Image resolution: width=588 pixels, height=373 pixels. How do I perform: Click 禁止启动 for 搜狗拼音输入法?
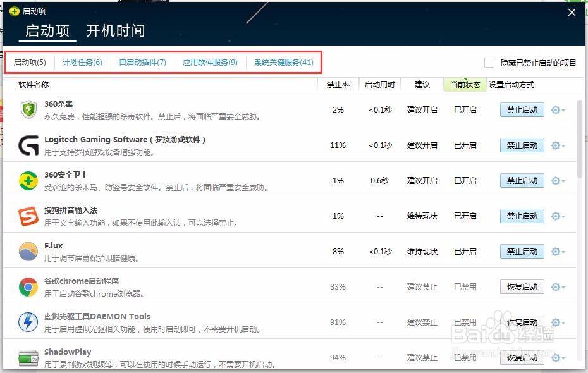(x=522, y=216)
